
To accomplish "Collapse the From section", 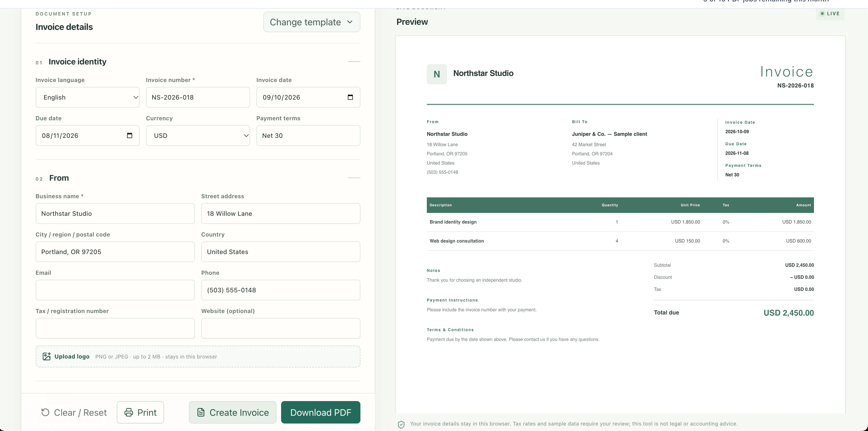I will 354,178.
